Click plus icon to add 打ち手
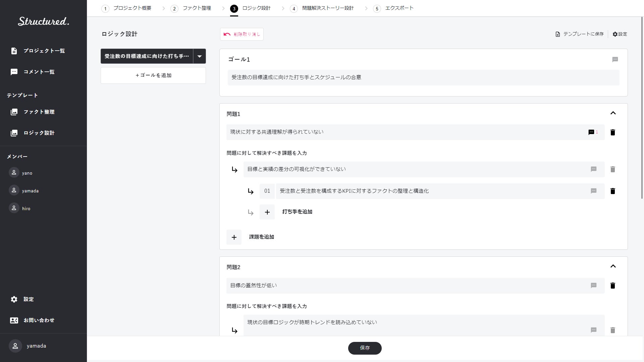 pos(267,212)
